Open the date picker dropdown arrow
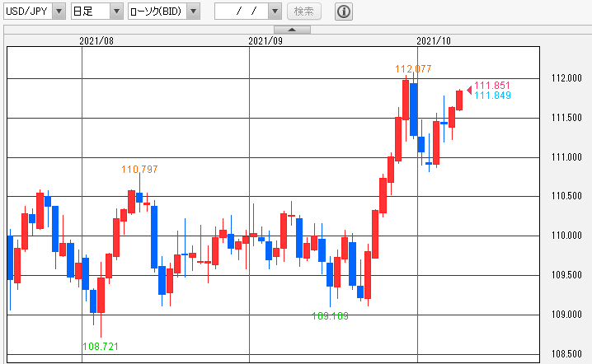The width and height of the screenshot is (592, 364). (275, 12)
